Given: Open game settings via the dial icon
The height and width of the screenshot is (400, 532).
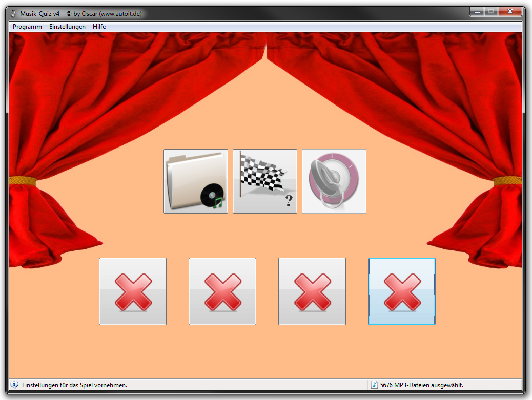Looking at the screenshot, I should 334,181.
